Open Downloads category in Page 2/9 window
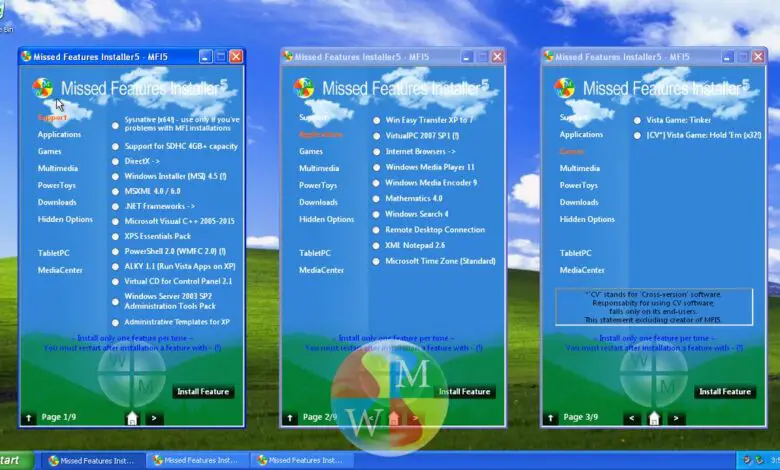 tap(318, 202)
